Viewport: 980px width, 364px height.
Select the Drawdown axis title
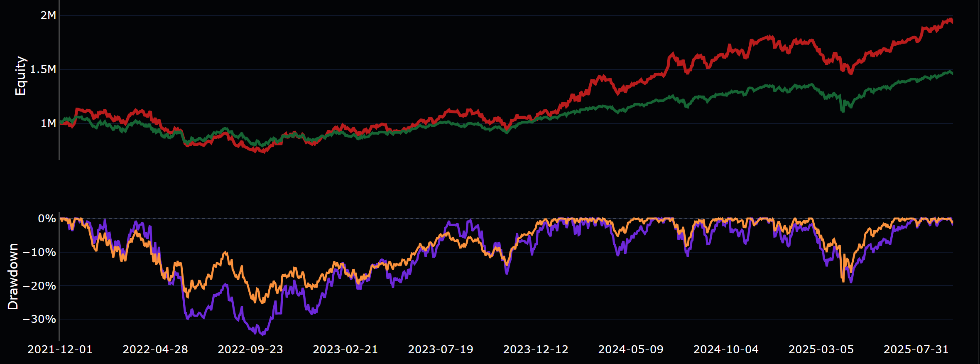tap(13, 276)
